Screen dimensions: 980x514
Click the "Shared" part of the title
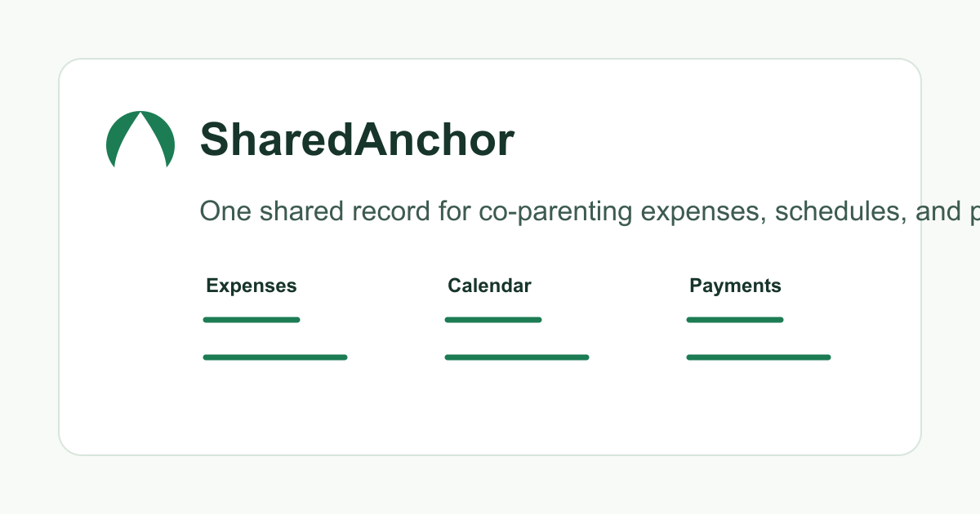(277, 140)
